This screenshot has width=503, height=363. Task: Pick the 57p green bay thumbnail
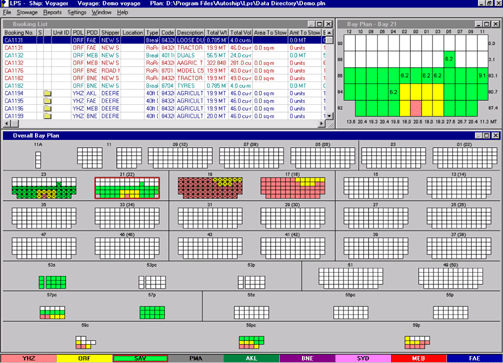pyautogui.click(x=152, y=313)
